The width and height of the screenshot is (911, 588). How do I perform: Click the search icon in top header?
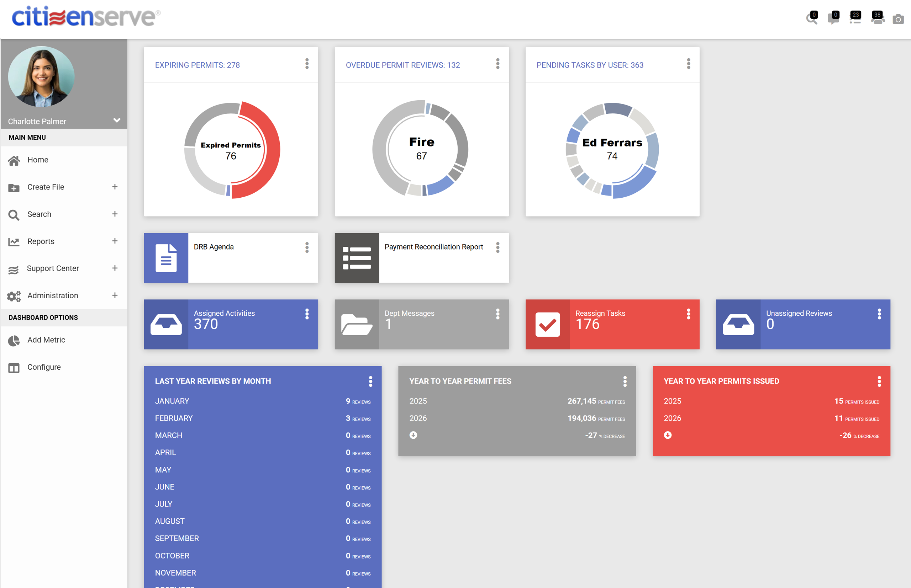pyautogui.click(x=811, y=19)
